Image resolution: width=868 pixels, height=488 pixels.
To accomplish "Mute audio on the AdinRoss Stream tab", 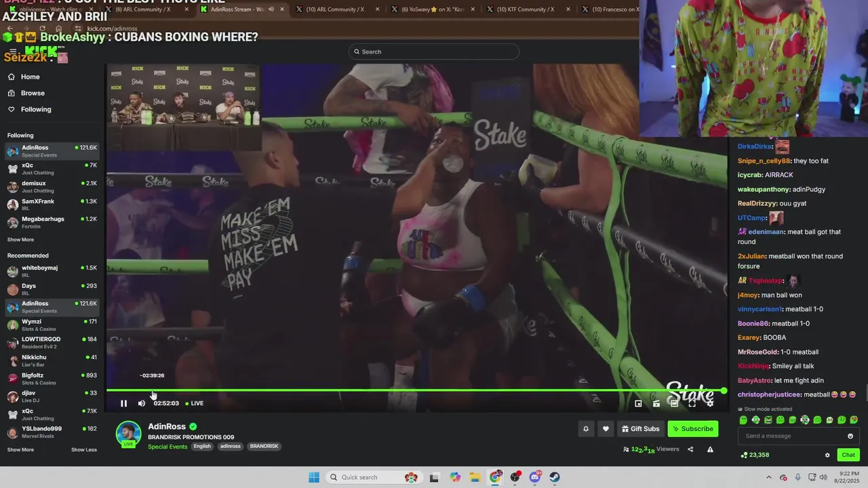I will tap(271, 9).
